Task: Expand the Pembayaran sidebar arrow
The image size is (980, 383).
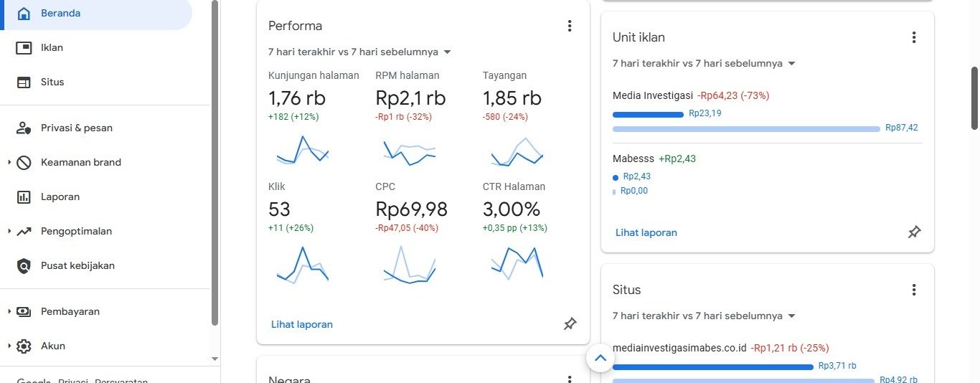Action: pos(9,312)
